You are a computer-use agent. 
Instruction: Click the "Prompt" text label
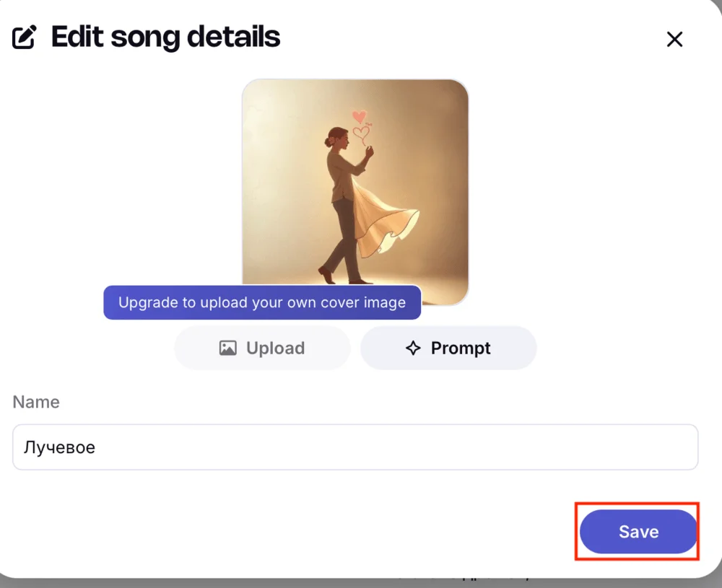tap(461, 348)
